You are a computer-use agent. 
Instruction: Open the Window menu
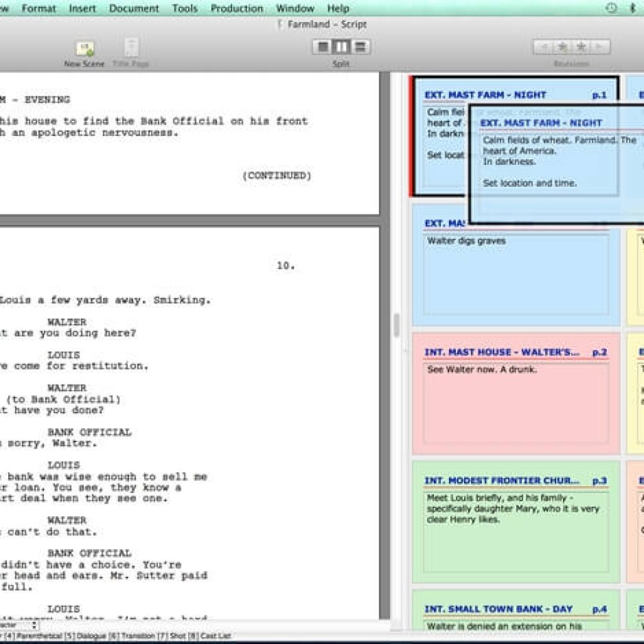click(296, 8)
